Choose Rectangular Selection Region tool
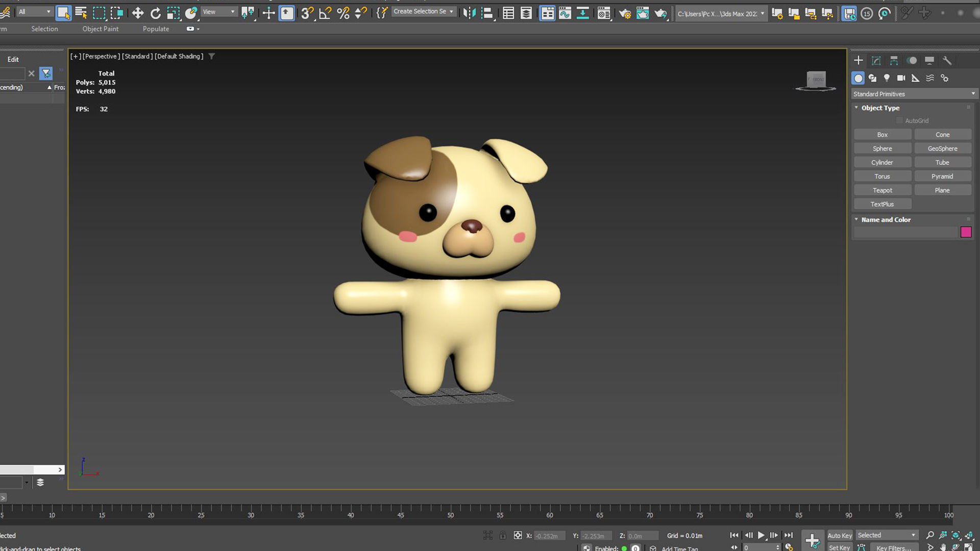 click(99, 13)
